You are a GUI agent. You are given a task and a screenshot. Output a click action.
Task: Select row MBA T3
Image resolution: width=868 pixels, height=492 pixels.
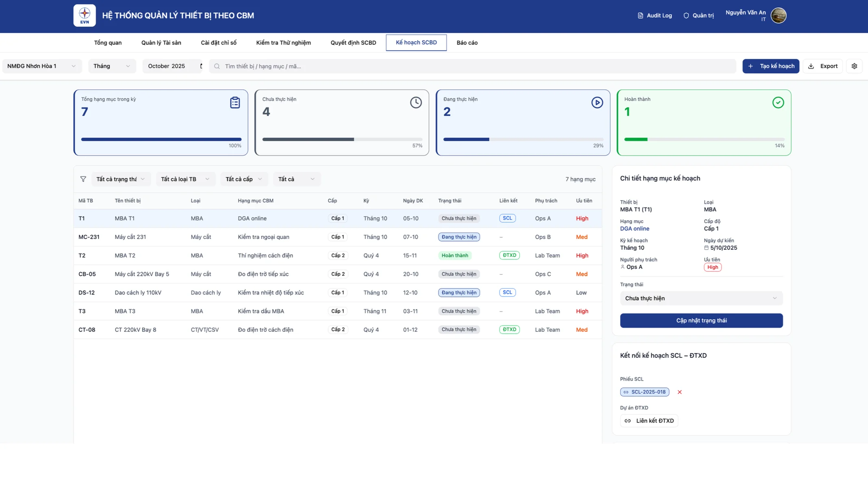point(338,311)
